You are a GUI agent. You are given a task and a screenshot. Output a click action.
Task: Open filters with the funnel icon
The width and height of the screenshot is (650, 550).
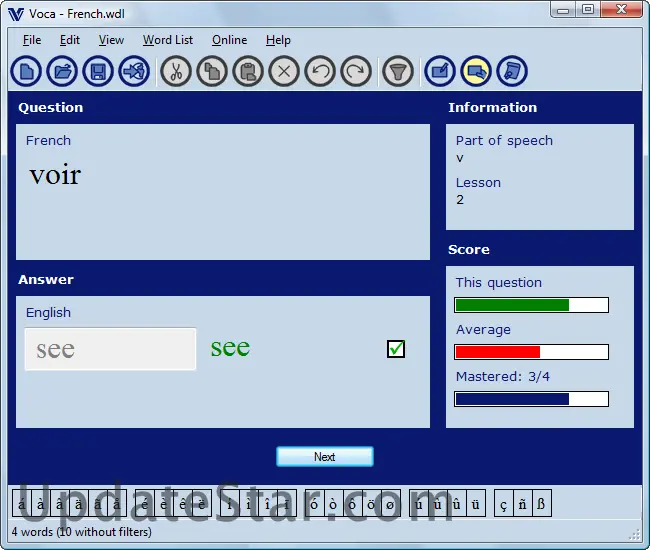pyautogui.click(x=398, y=71)
